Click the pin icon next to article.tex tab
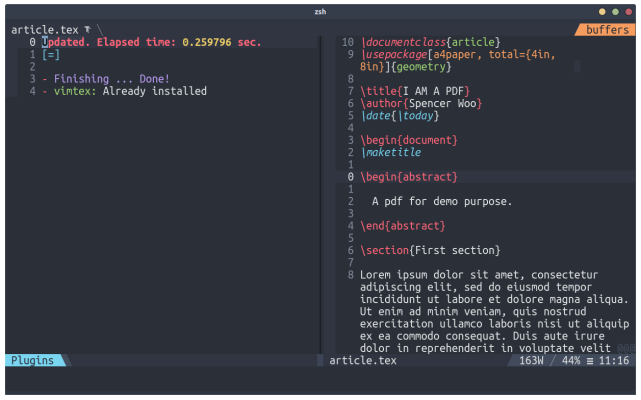Viewport: 641px width, 400px height. click(x=87, y=29)
